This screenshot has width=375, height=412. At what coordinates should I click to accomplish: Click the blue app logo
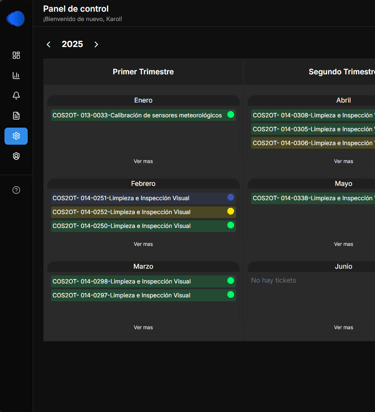16,18
